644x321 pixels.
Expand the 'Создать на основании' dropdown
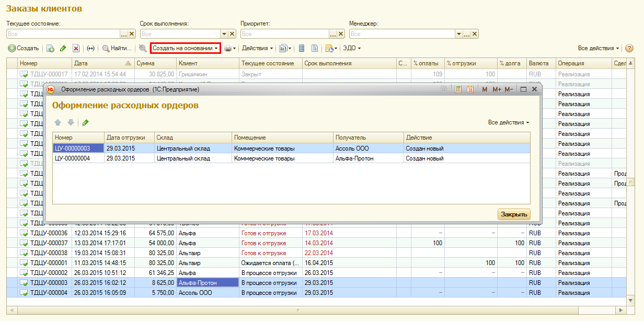(186, 48)
